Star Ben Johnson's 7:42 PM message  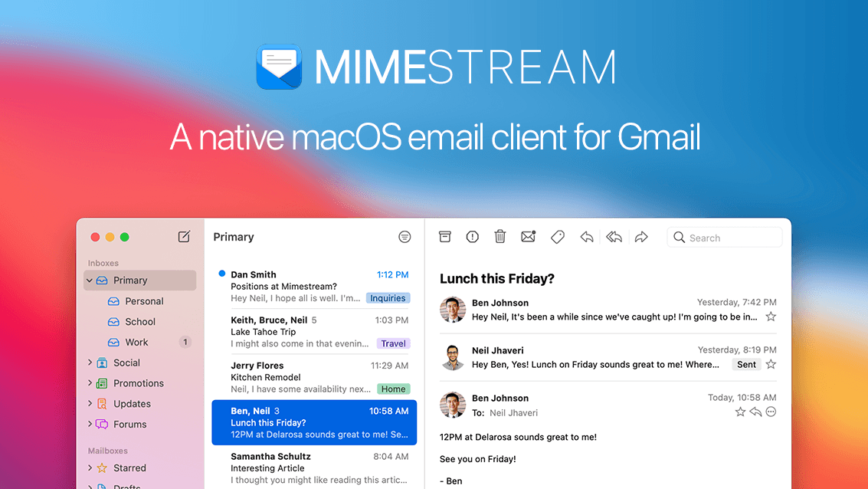771,317
